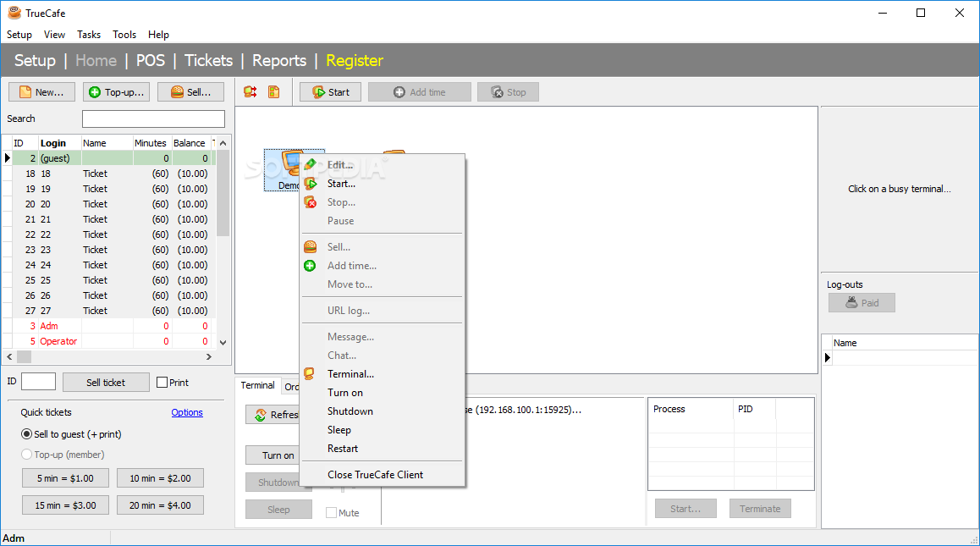Click the customer list scroll-up arrow

(x=223, y=143)
